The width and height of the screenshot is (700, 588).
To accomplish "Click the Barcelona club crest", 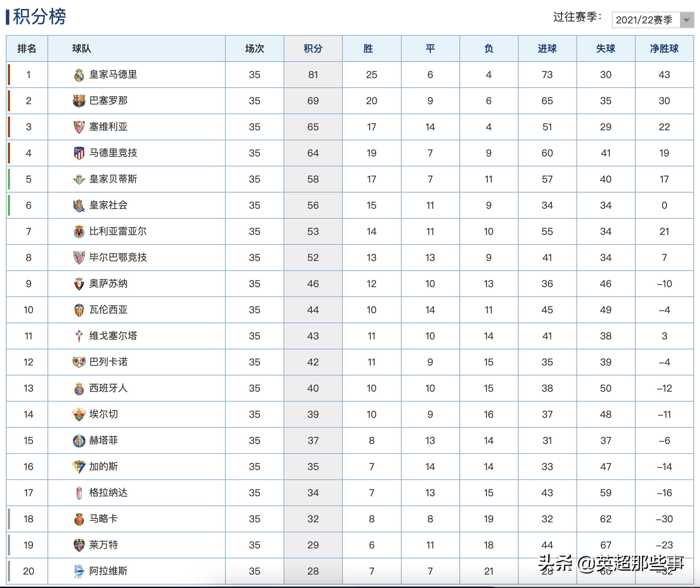I will coord(79,101).
